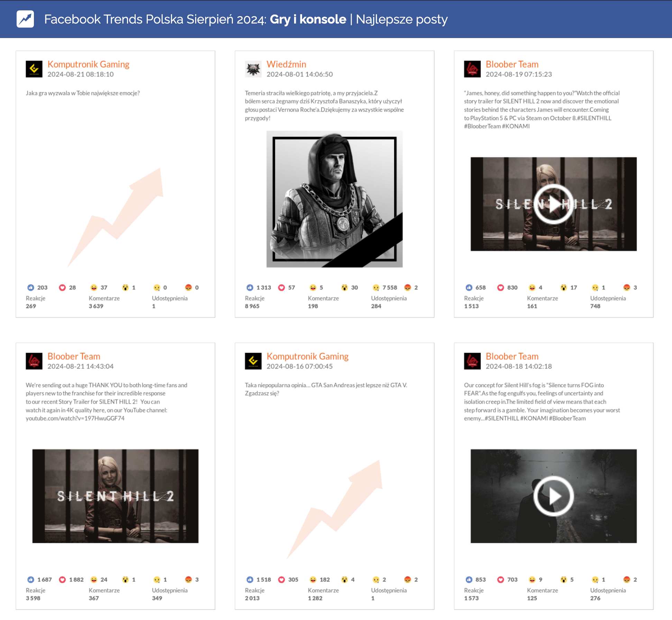This screenshot has height=620, width=672.
Task: Open Bloober Team link on 14:43:04 post
Action: 74,356
